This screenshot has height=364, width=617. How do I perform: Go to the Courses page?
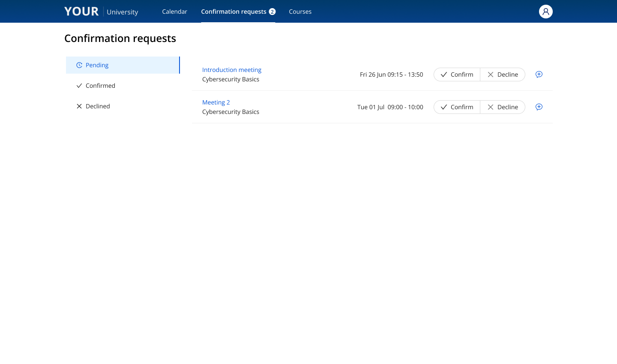tap(300, 12)
